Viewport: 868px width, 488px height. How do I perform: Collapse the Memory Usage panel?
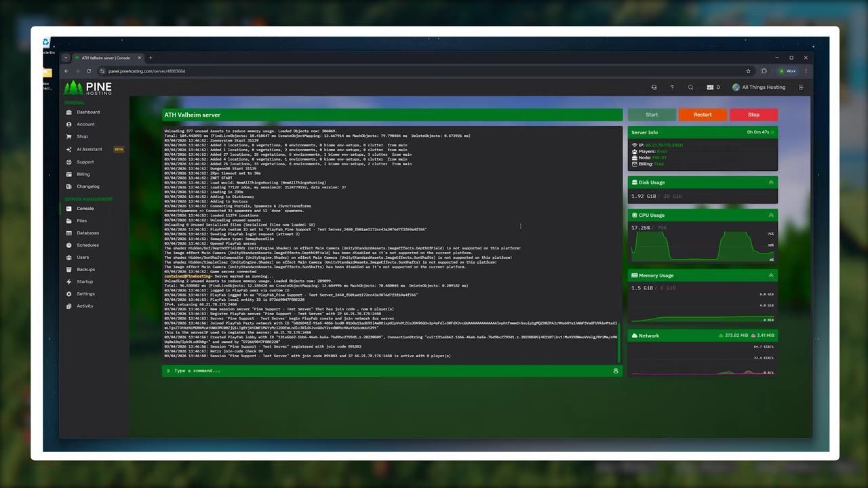tap(770, 276)
